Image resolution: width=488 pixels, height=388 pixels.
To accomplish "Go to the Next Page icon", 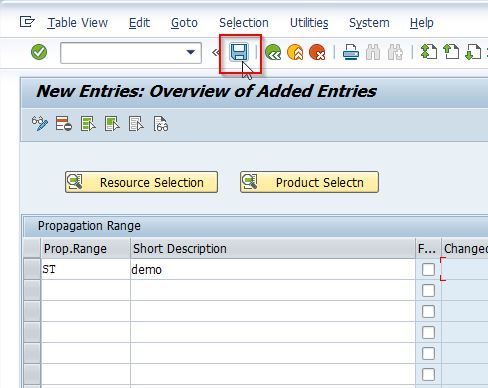I will (x=473, y=52).
